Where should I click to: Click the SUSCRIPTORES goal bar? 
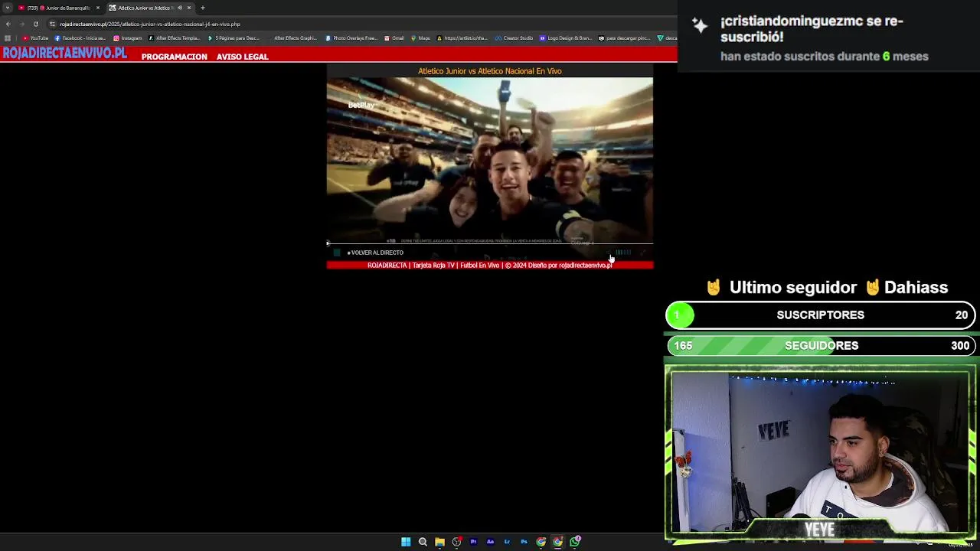(x=821, y=315)
